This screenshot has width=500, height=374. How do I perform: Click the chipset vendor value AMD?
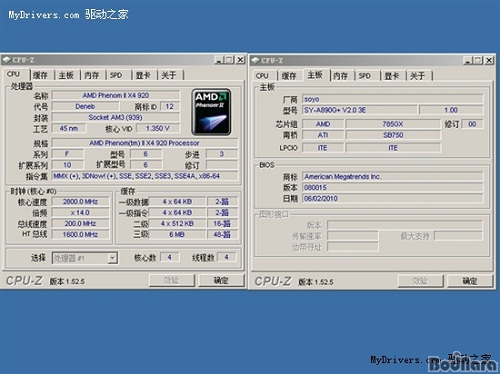click(x=323, y=124)
